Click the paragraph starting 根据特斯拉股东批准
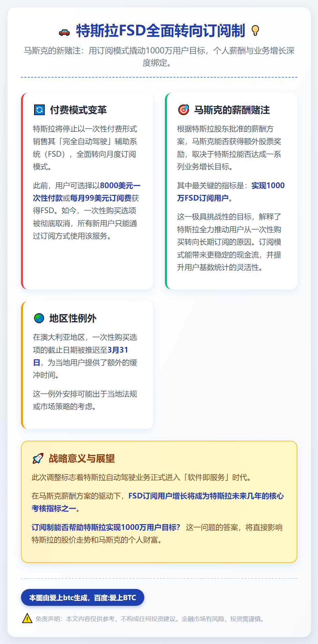 (x=229, y=148)
